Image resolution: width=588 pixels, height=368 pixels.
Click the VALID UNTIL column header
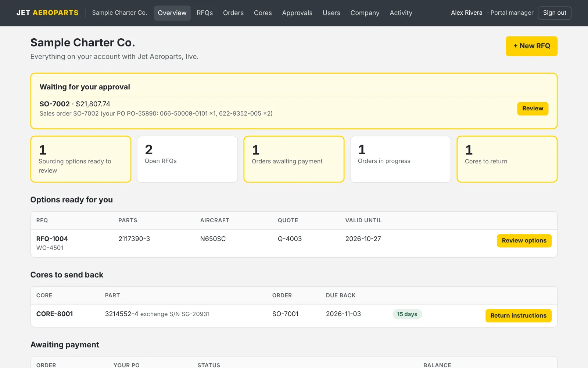(363, 220)
